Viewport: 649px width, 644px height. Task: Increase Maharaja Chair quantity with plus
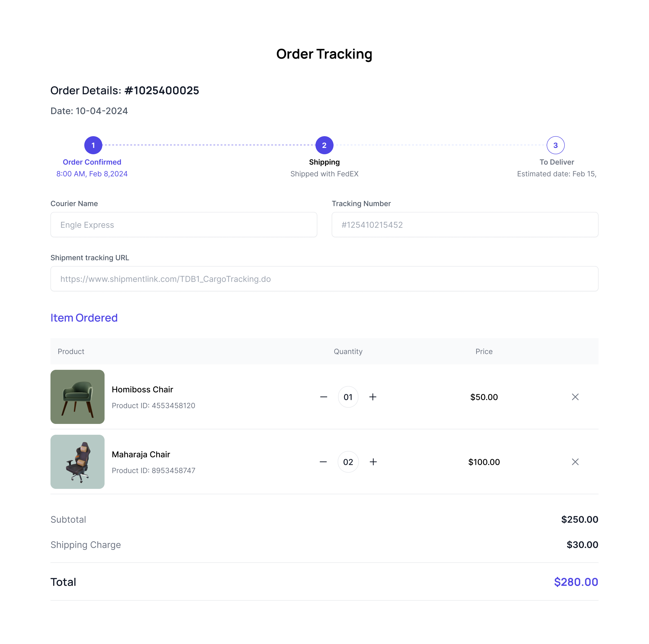coord(373,462)
